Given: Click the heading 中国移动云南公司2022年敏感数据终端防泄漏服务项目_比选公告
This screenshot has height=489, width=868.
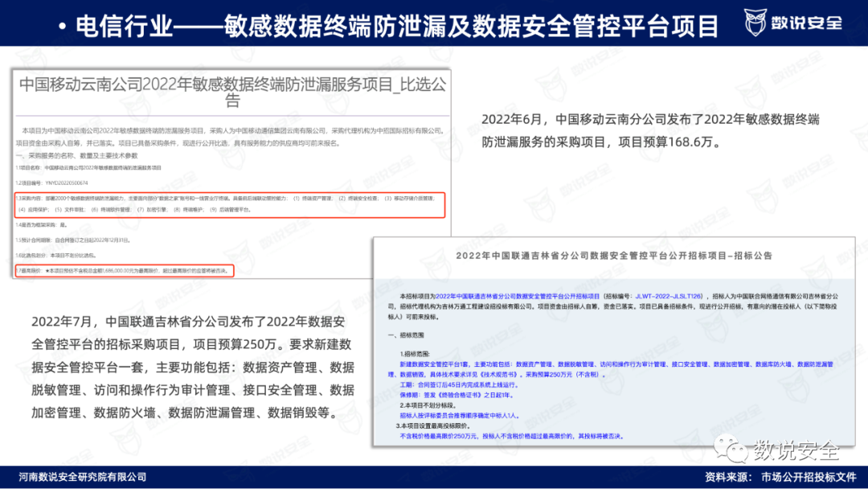Looking at the screenshot, I should point(232,92).
